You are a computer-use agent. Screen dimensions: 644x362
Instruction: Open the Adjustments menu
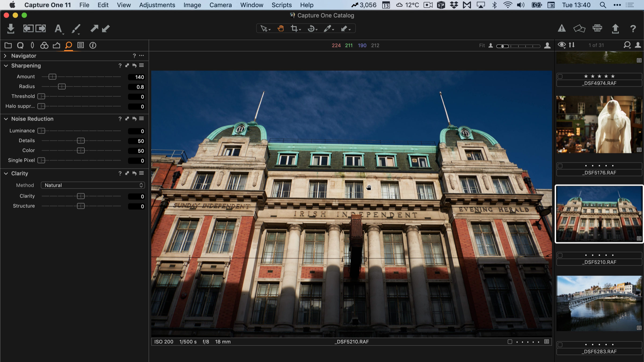tap(157, 5)
